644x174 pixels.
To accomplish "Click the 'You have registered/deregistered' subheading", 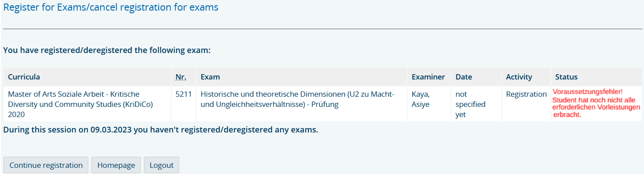I will click(x=107, y=50).
